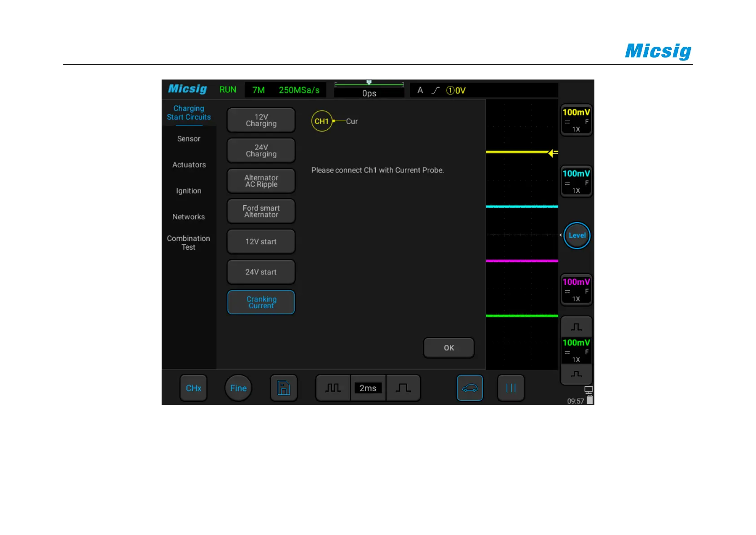The image size is (756, 535).
Task: Choose the Alternator AC Ripple test
Action: pos(261,181)
